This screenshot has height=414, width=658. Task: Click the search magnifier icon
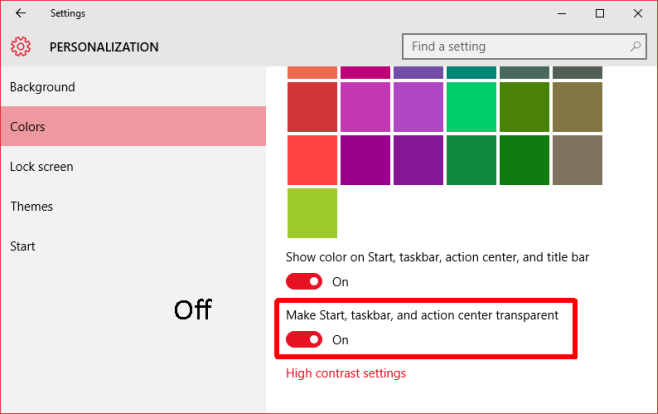click(x=636, y=47)
